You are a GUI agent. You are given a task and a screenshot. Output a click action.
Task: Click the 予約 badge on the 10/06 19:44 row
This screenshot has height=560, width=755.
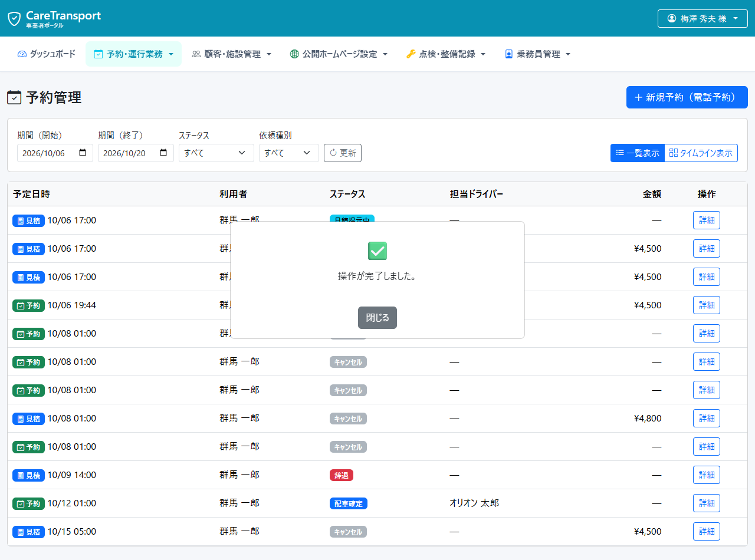tap(28, 305)
